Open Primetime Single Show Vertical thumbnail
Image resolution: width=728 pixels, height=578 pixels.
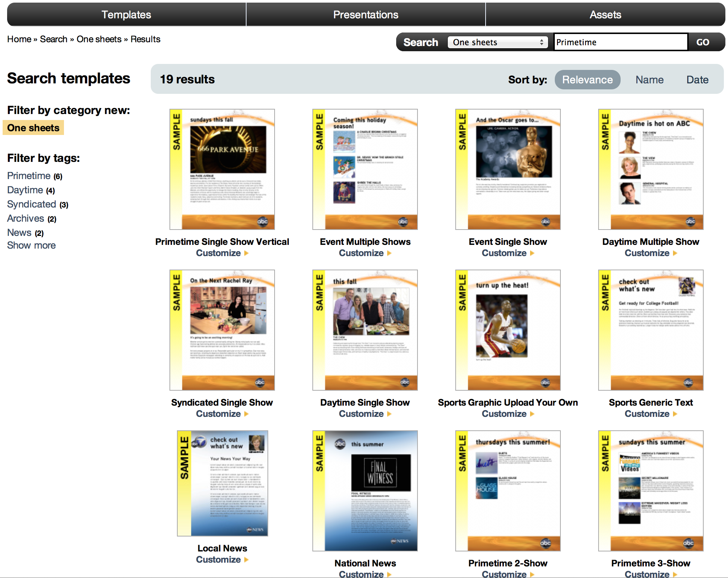click(222, 169)
